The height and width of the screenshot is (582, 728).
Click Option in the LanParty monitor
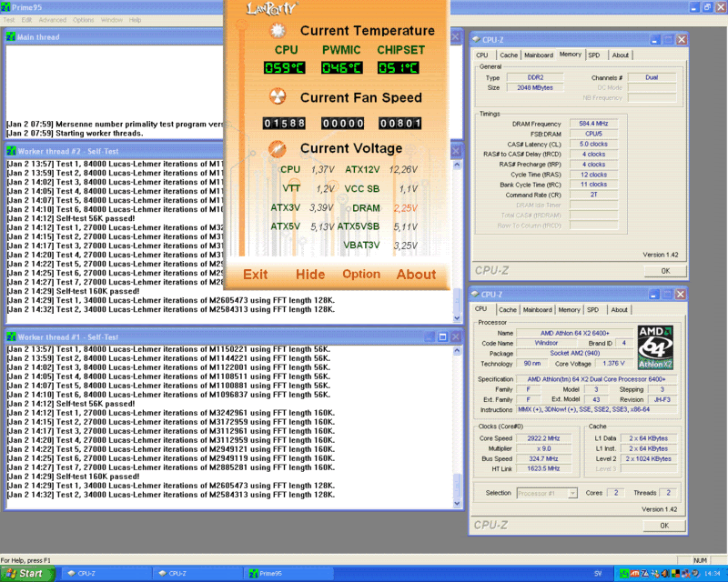point(361,275)
